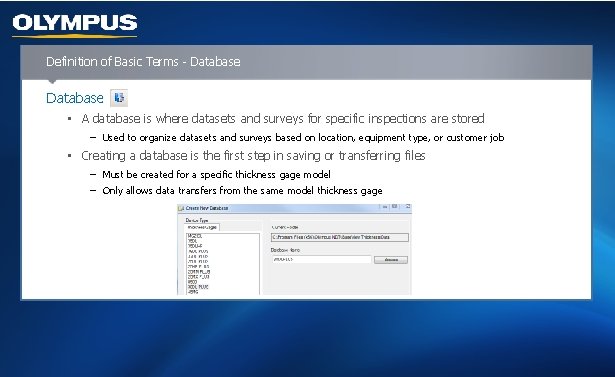
Task: Click the blue 'Database' heading text
Action: [75, 98]
